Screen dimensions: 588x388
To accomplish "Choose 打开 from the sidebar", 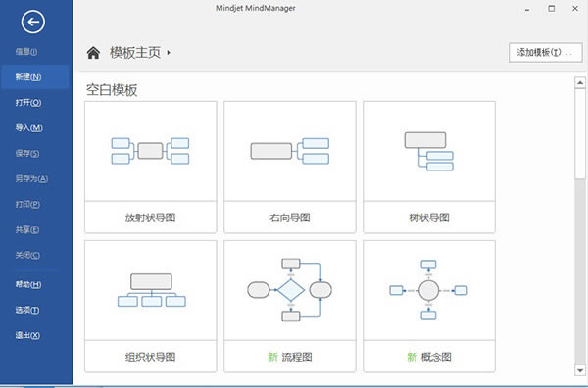I will click(x=28, y=103).
